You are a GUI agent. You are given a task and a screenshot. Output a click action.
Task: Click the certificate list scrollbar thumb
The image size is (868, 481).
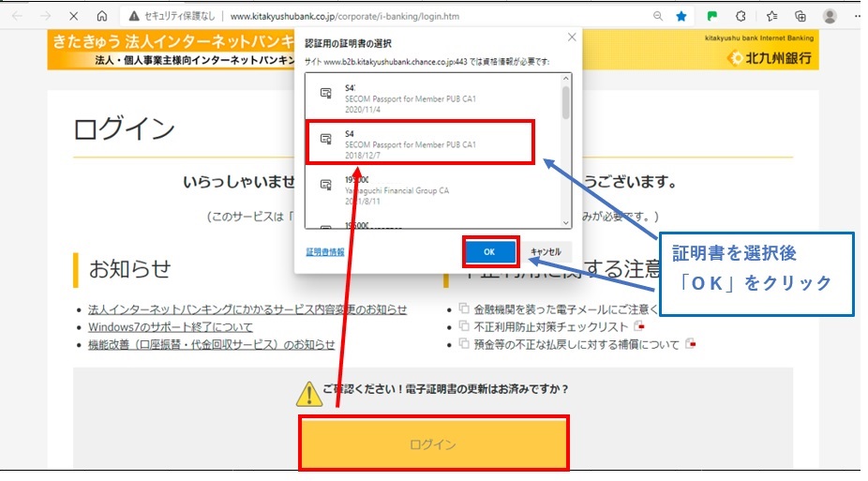pyautogui.click(x=565, y=102)
